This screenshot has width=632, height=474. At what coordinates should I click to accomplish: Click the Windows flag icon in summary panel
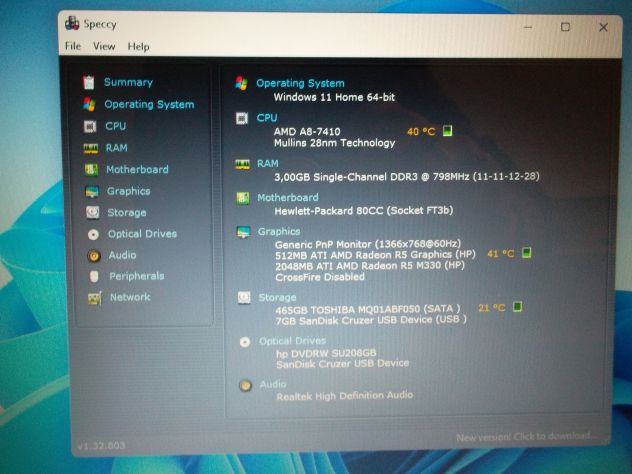click(241, 83)
